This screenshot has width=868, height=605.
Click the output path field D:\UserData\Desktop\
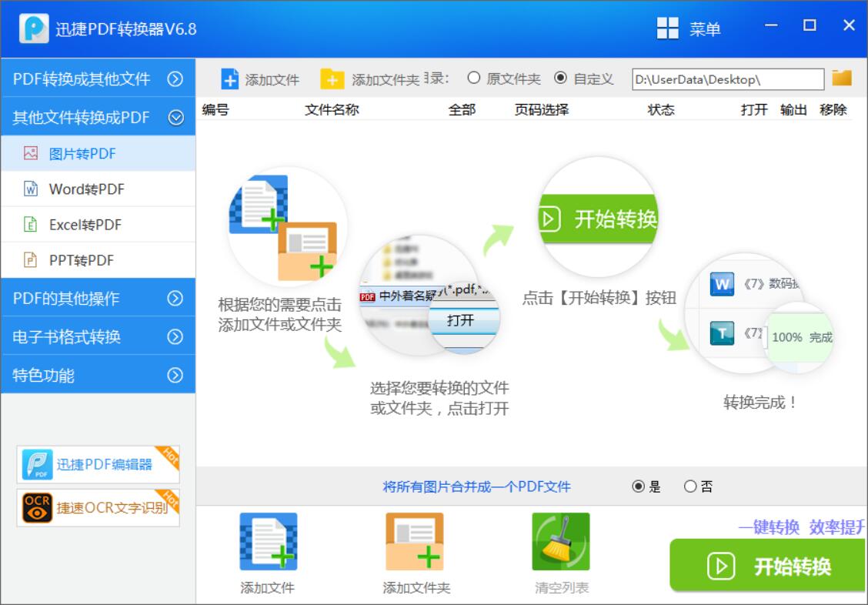728,79
